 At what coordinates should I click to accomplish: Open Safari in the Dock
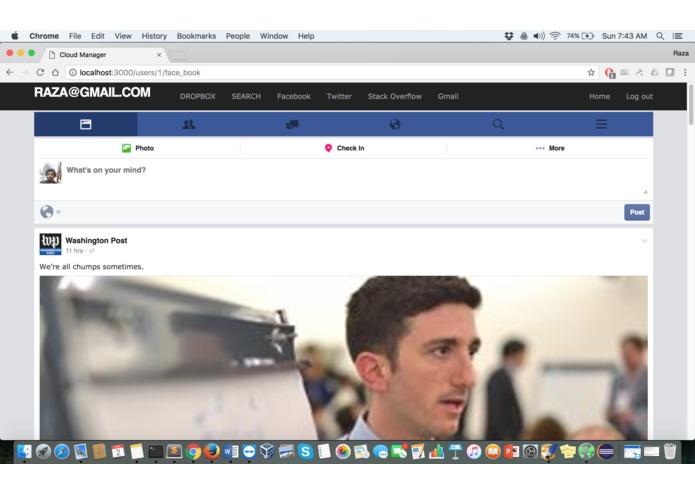point(62,451)
